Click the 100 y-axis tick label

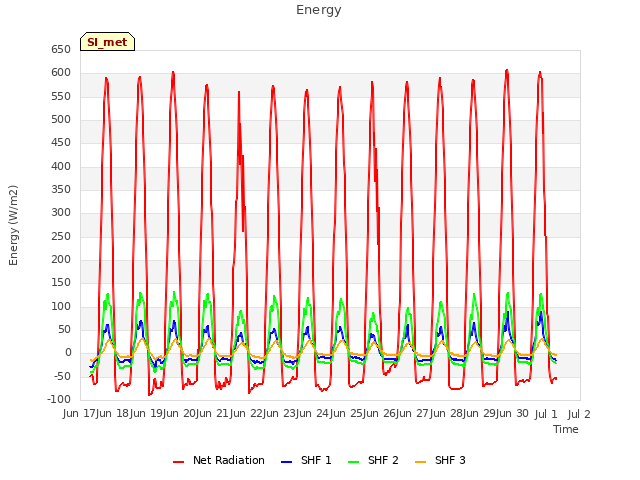pos(61,307)
